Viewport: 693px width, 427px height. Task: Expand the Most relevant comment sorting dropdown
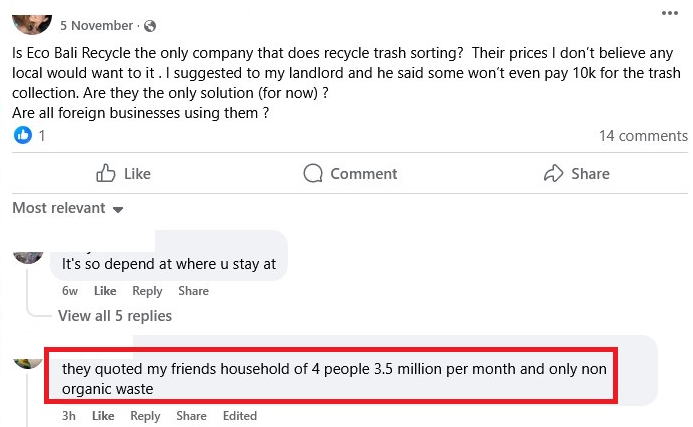pos(68,208)
